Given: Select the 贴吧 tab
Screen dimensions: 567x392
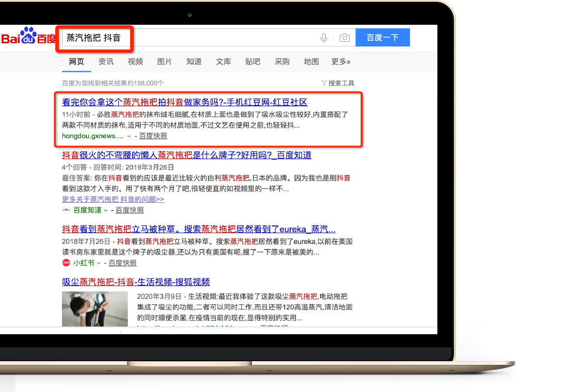Looking at the screenshot, I should pos(253,61).
